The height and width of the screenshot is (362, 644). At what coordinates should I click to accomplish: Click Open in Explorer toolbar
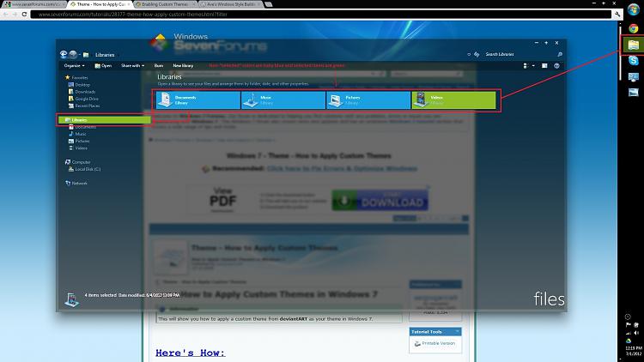103,66
